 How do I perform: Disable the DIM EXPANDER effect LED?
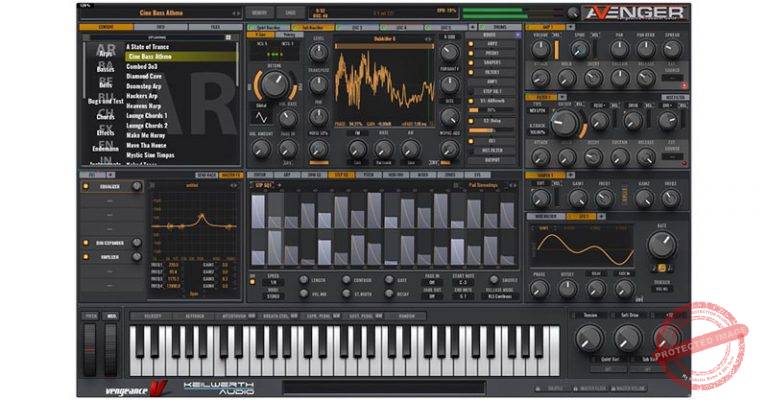(x=86, y=243)
